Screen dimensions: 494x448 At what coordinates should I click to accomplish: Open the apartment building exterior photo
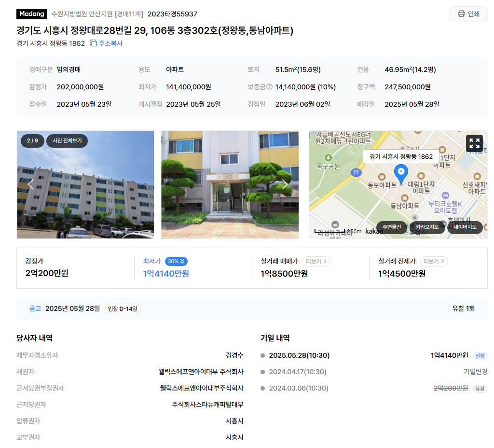[85, 184]
